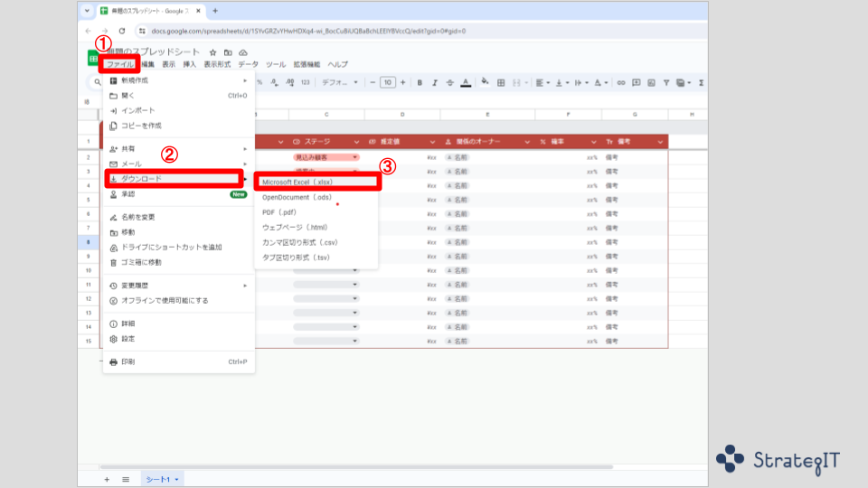Click オフラインで使用可能にする in File menu
This screenshot has height=488, width=868.
pos(165,300)
